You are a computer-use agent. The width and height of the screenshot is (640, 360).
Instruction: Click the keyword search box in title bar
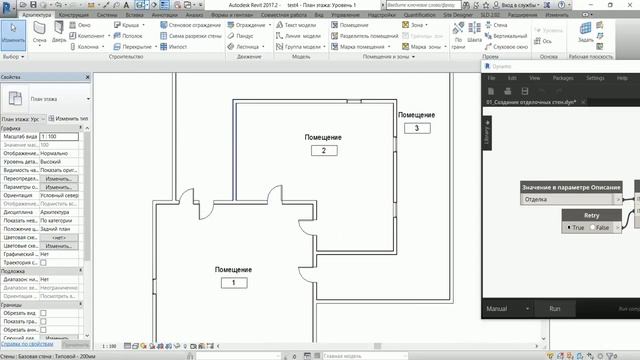423,5
